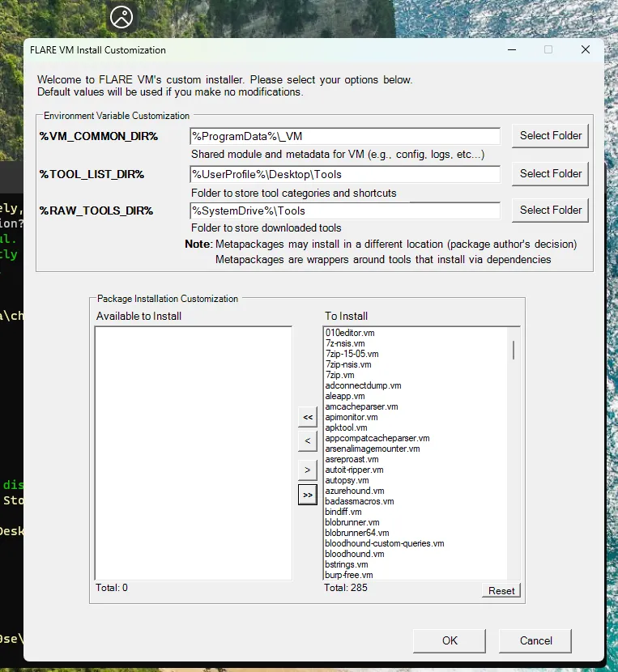
Task: Move all packages left with << button
Action: click(308, 417)
